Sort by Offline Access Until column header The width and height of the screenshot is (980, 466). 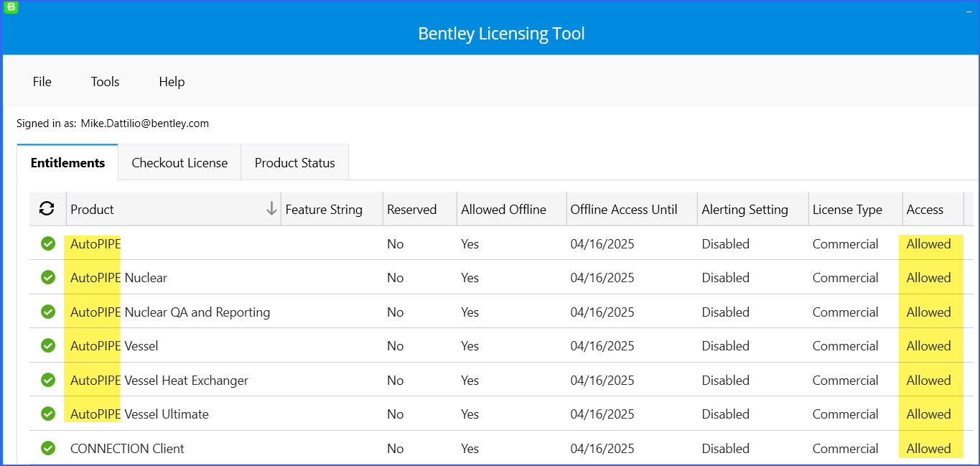623,210
